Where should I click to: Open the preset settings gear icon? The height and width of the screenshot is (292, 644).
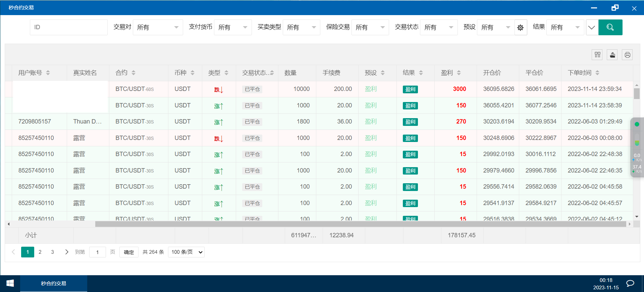point(520,28)
